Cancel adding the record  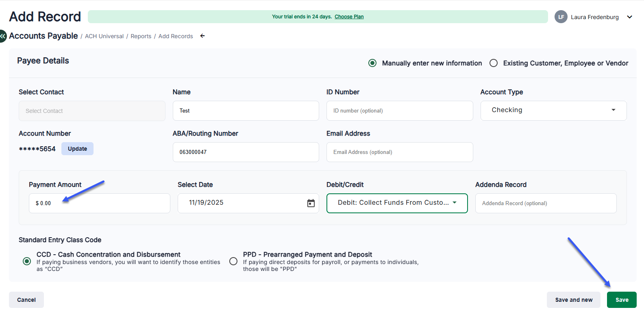(x=26, y=300)
